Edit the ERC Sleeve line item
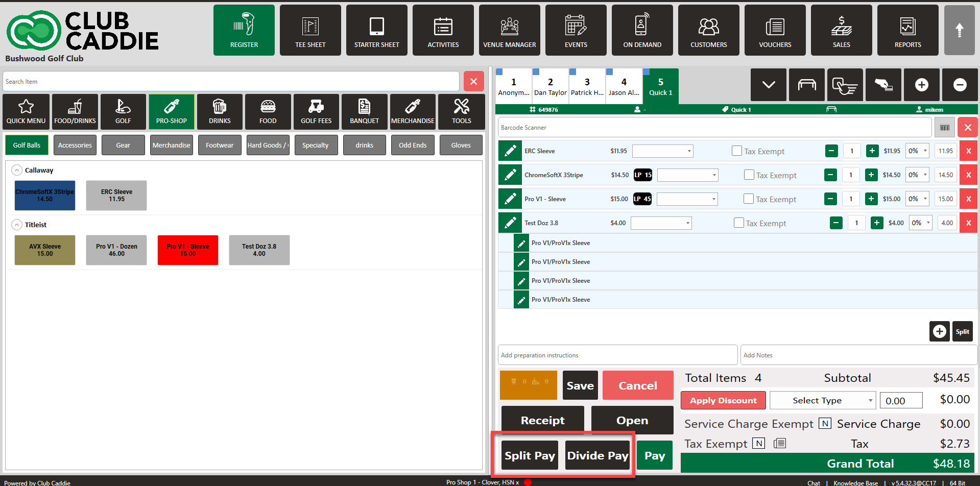The image size is (980, 486). [510, 151]
